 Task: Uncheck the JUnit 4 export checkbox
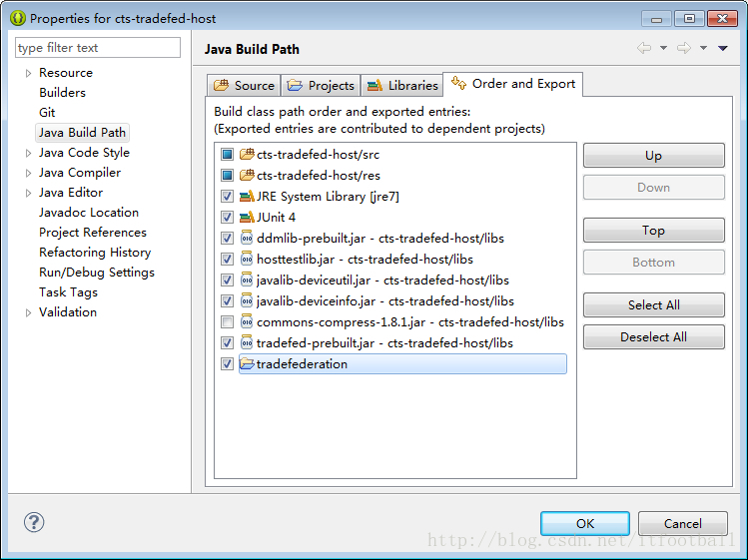click(227, 218)
